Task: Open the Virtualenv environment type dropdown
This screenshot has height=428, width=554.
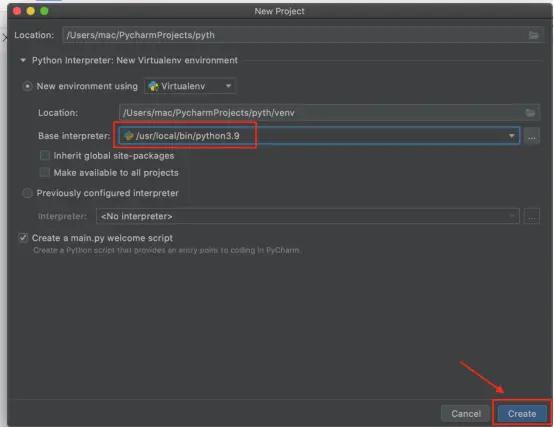Action: coord(190,86)
